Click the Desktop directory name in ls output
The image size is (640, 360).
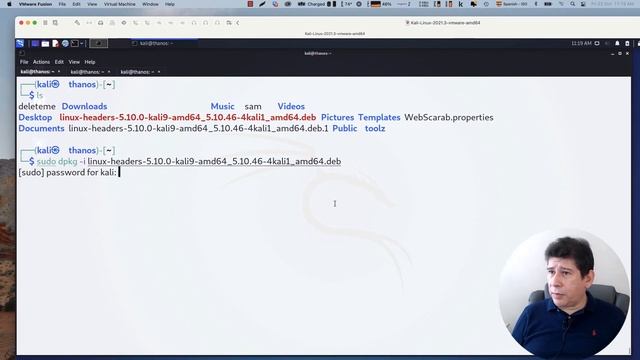tap(35, 117)
